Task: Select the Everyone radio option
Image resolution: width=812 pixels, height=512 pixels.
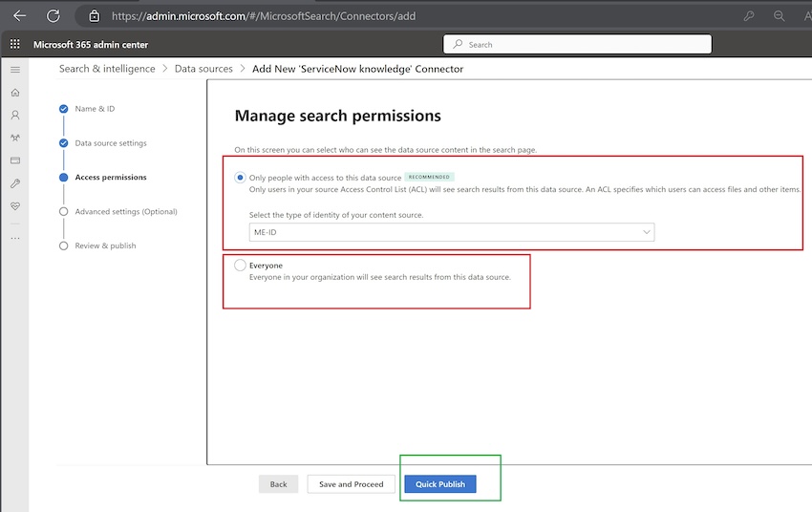Action: (240, 265)
